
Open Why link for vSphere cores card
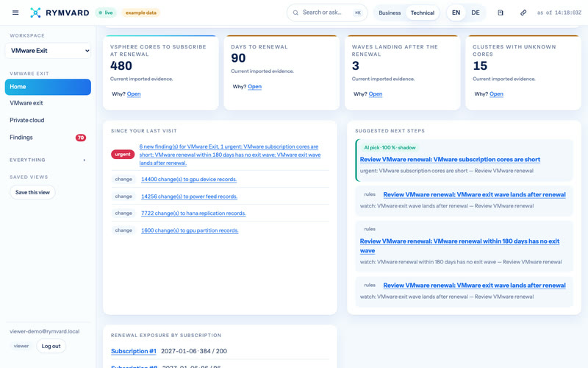[134, 94]
